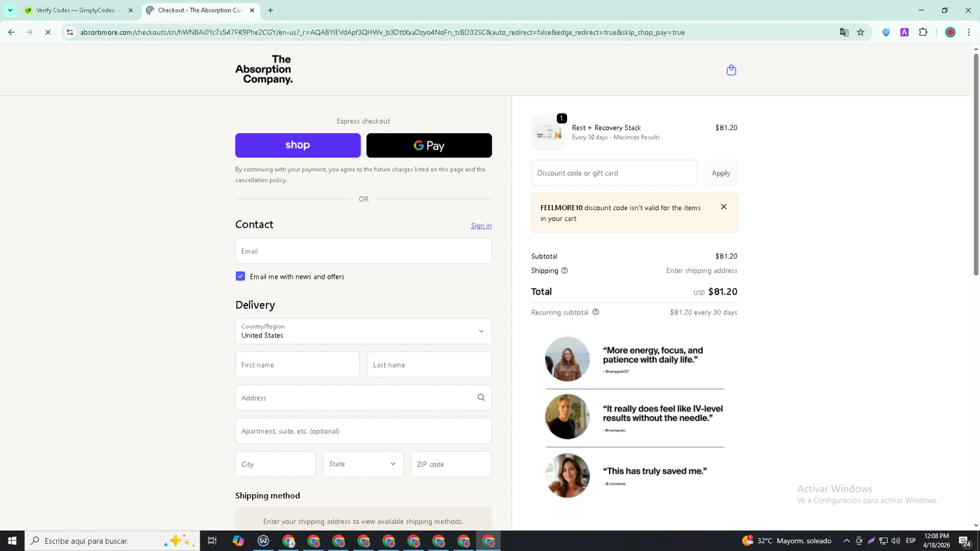Apply the discount code
Viewport: 980px width, 551px height.
(721, 173)
